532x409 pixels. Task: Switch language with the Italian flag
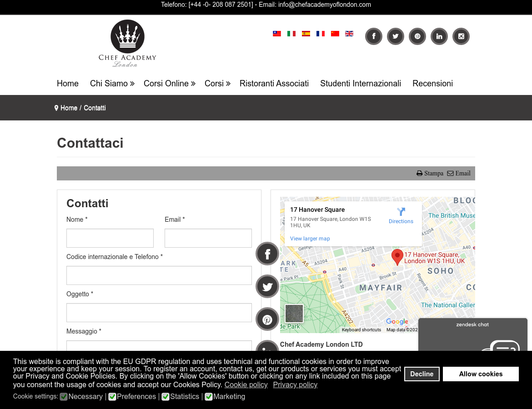pyautogui.click(x=291, y=34)
